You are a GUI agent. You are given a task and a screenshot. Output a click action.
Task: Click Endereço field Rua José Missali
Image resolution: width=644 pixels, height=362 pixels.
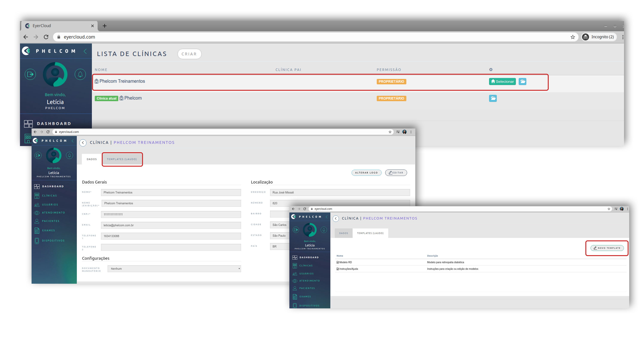click(340, 192)
